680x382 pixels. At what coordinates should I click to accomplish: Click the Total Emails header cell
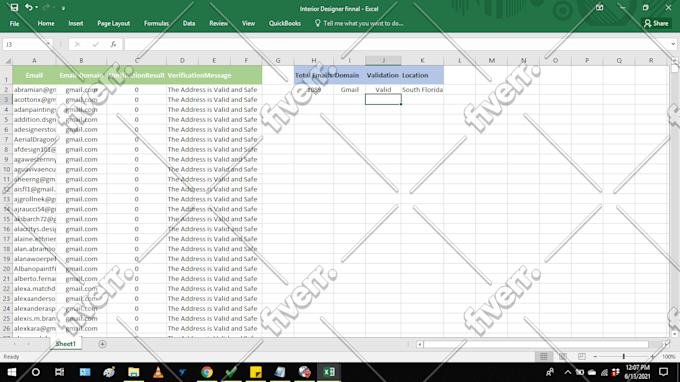(x=314, y=75)
